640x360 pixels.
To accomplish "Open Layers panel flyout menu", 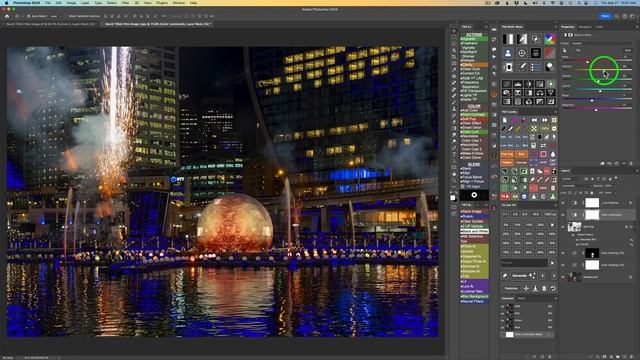I will point(637,171).
